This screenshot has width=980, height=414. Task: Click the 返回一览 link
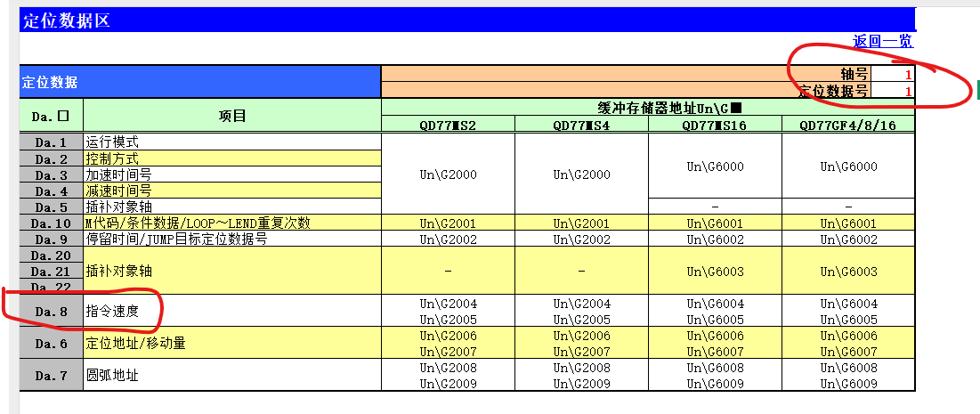coord(882,41)
